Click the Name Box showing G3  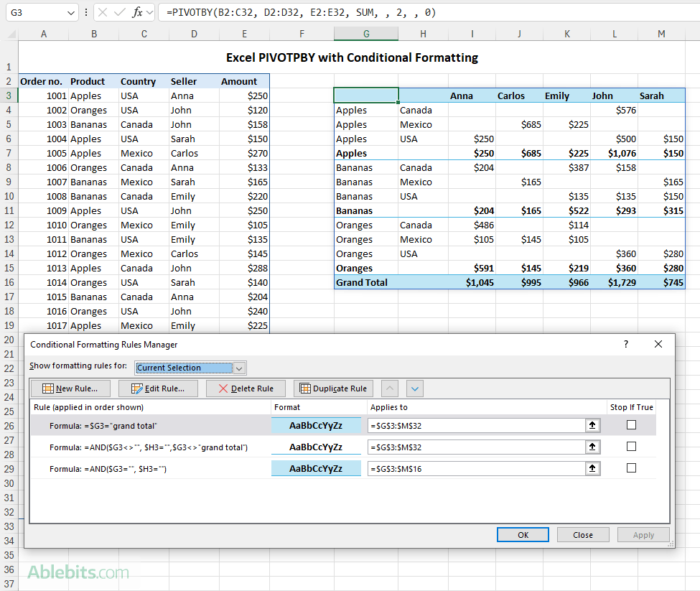[37, 13]
